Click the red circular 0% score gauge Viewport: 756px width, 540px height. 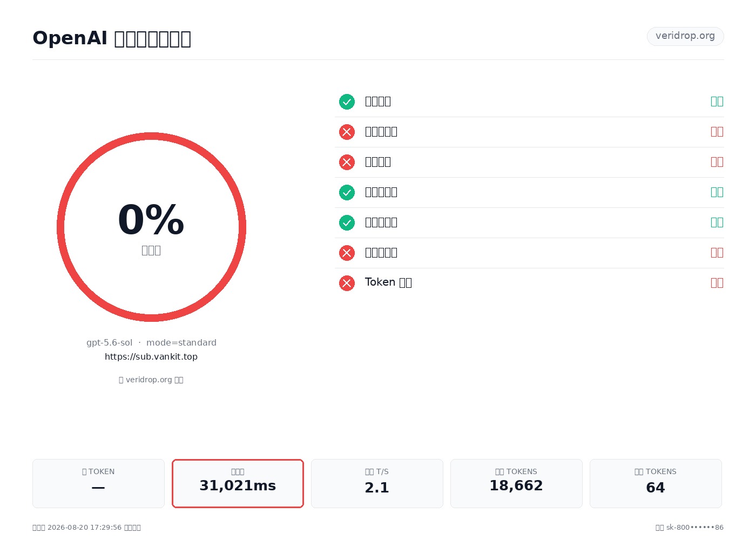click(x=151, y=227)
